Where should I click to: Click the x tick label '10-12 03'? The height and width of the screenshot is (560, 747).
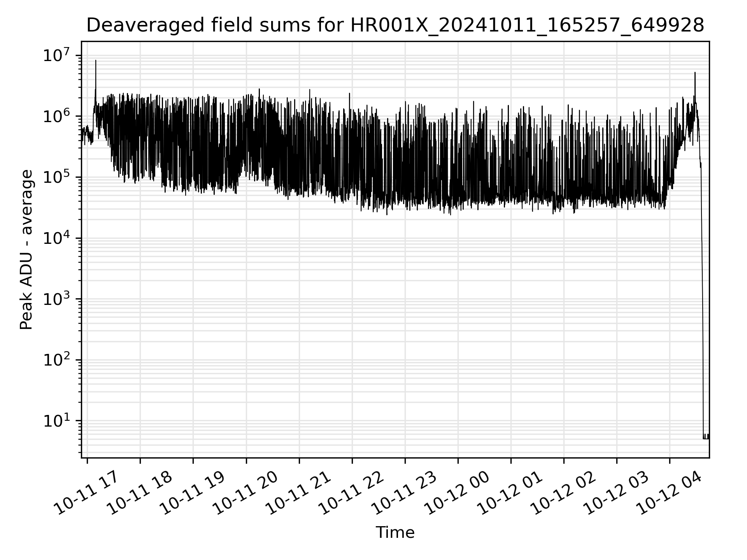[x=615, y=493]
